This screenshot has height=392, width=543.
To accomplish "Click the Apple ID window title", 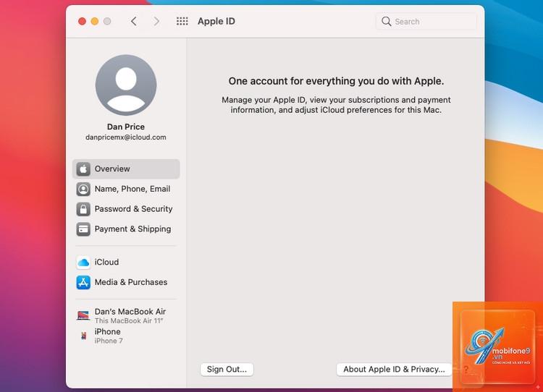I will coord(216,22).
